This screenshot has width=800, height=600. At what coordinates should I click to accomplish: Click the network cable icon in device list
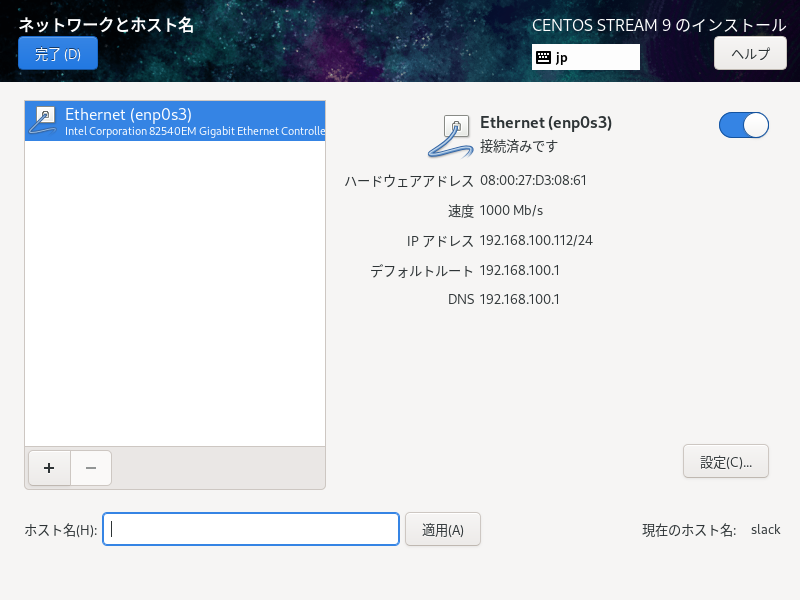[43, 121]
